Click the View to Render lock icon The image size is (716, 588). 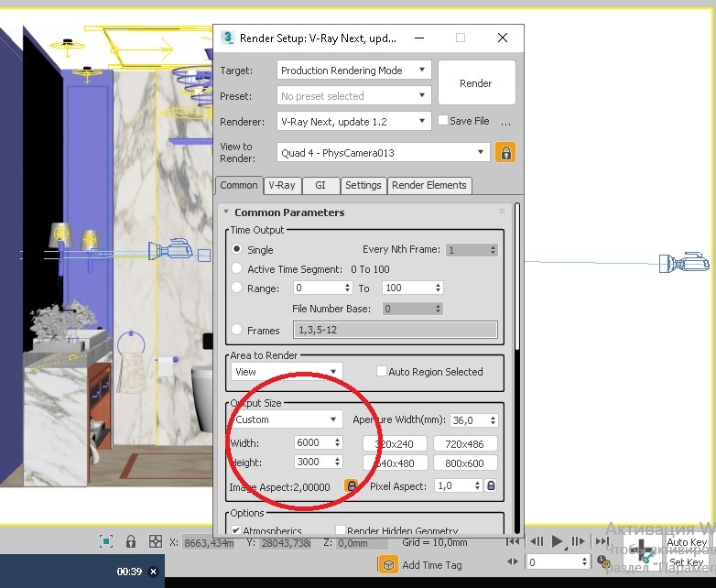pos(505,153)
